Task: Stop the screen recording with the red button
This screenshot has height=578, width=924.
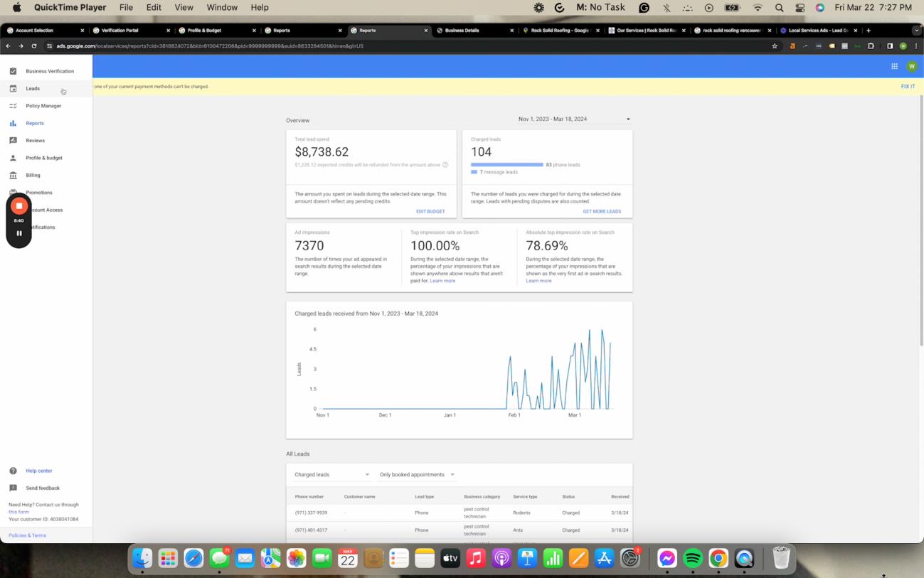Action: [x=19, y=206]
